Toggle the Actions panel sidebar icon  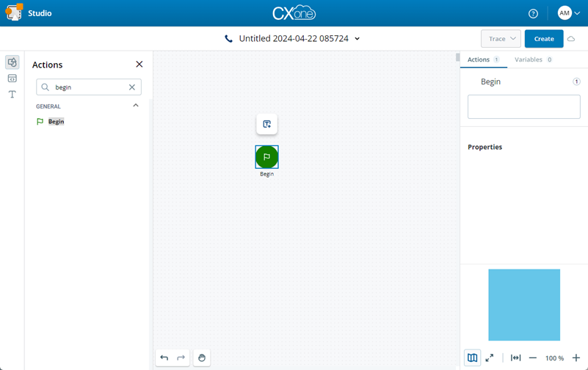tap(12, 62)
